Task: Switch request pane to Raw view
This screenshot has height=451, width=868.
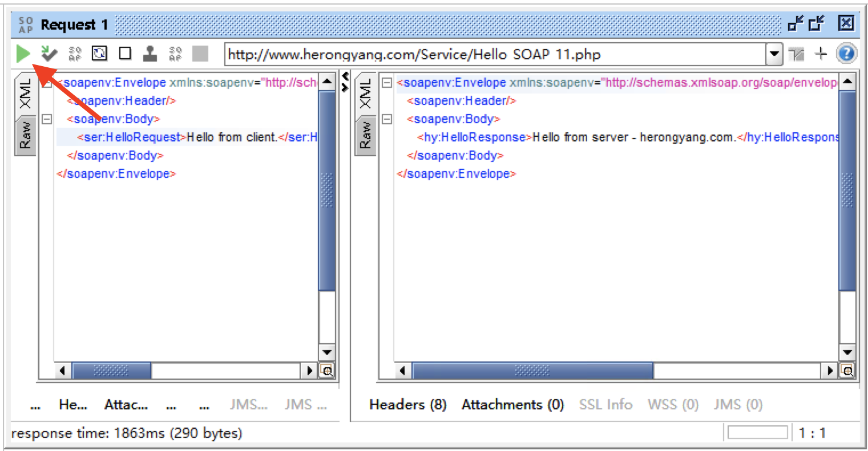Action: coord(23,133)
